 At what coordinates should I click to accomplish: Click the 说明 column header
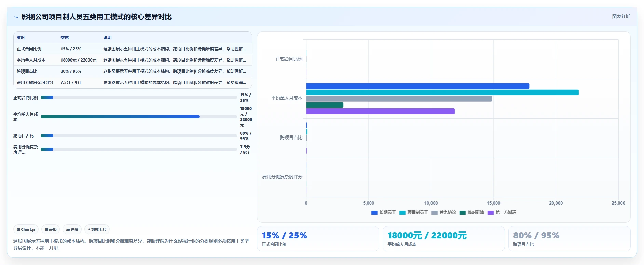(107, 38)
